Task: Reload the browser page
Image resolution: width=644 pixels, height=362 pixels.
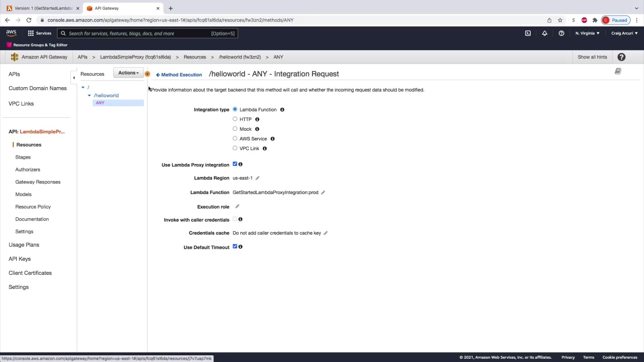Action: [29, 20]
